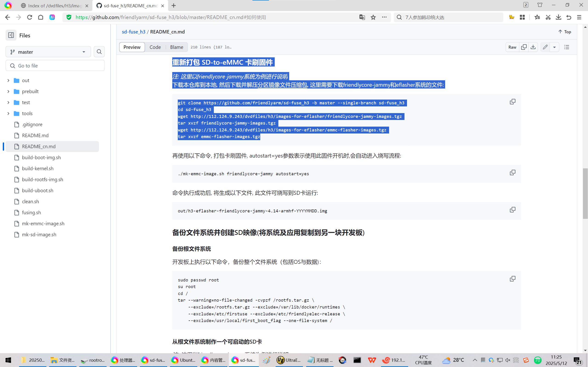The height and width of the screenshot is (367, 588).
Task: Open the master branch dropdown
Action: tap(48, 52)
